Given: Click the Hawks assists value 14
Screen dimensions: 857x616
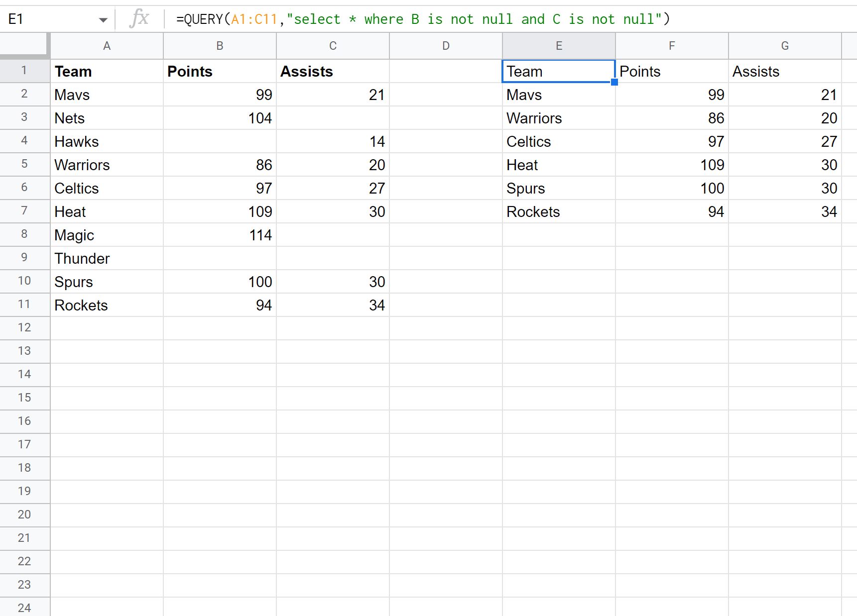Looking at the screenshot, I should point(333,141).
